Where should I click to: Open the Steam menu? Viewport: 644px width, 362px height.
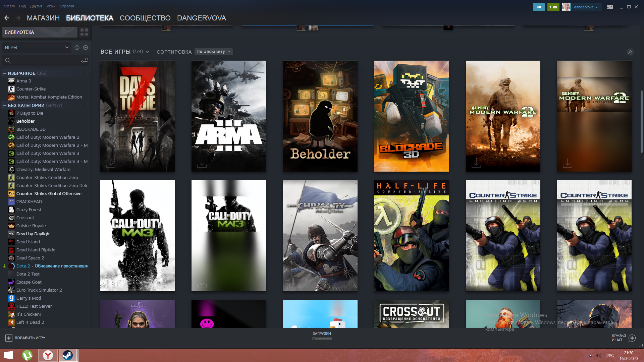coord(9,6)
